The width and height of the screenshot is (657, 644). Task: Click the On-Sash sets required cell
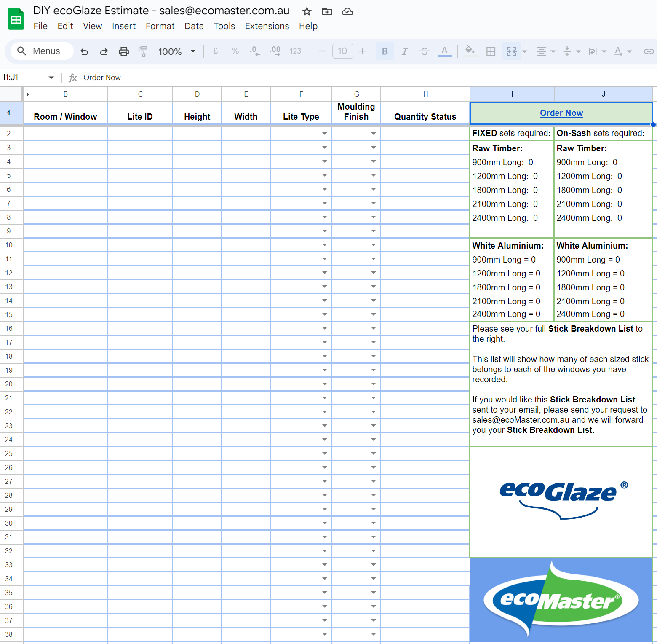coord(603,133)
